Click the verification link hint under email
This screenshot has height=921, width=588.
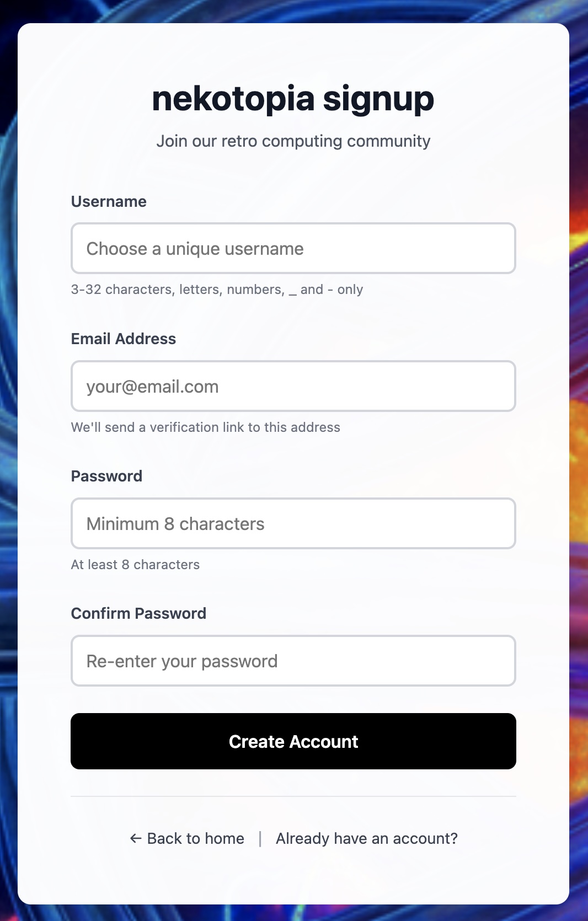205,427
